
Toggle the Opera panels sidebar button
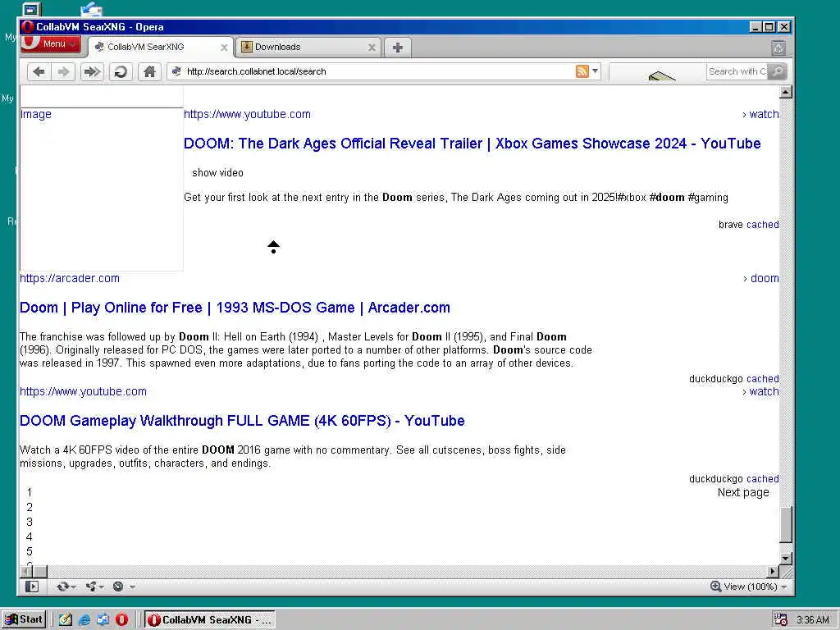[32, 587]
